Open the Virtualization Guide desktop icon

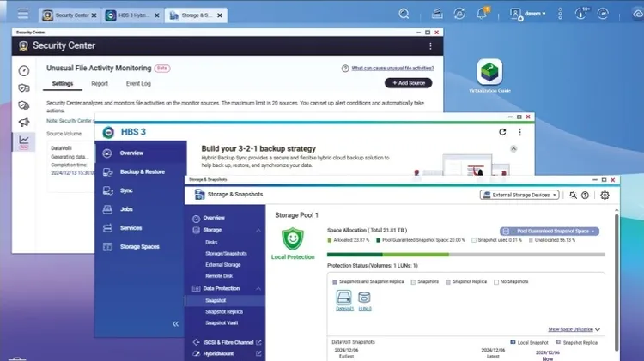click(489, 76)
